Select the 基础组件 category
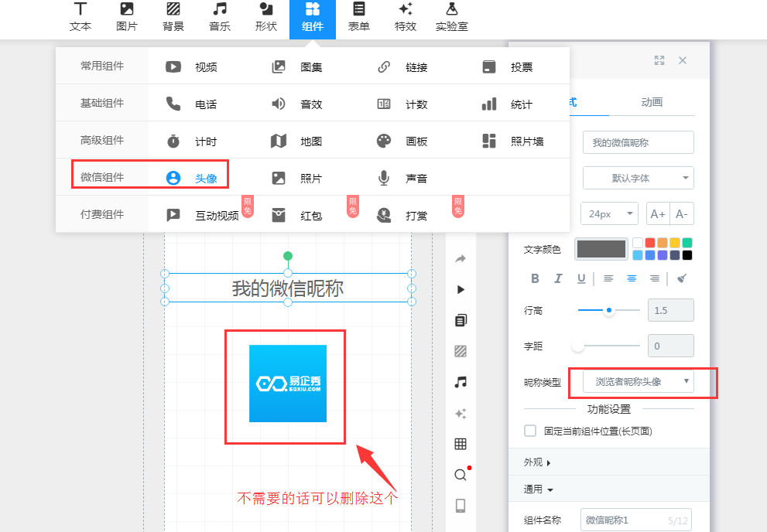 click(x=102, y=103)
